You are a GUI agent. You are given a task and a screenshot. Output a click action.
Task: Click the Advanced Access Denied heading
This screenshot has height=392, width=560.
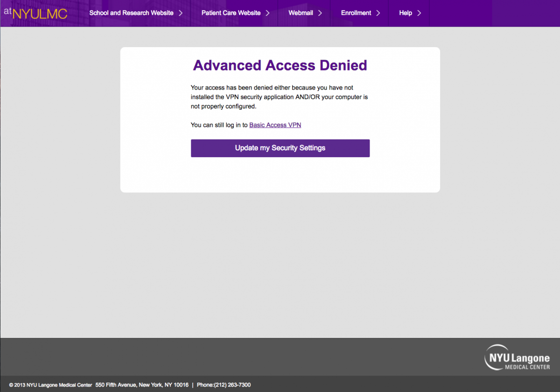[x=280, y=65]
